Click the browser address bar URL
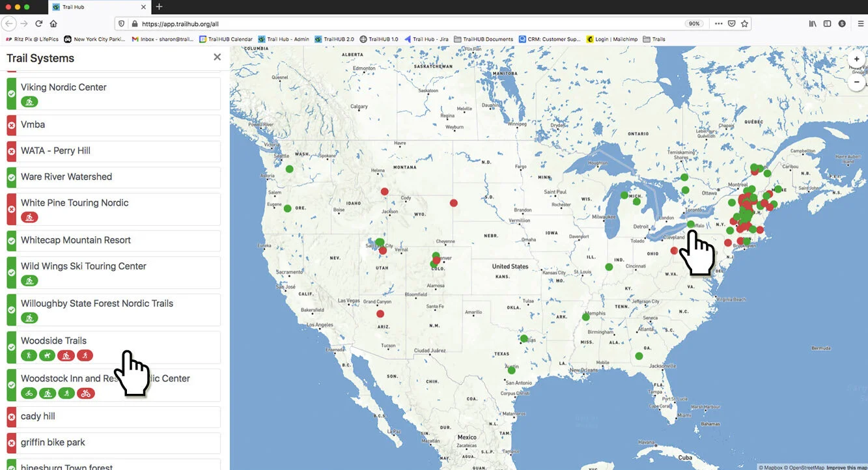The image size is (868, 470). 180,23
